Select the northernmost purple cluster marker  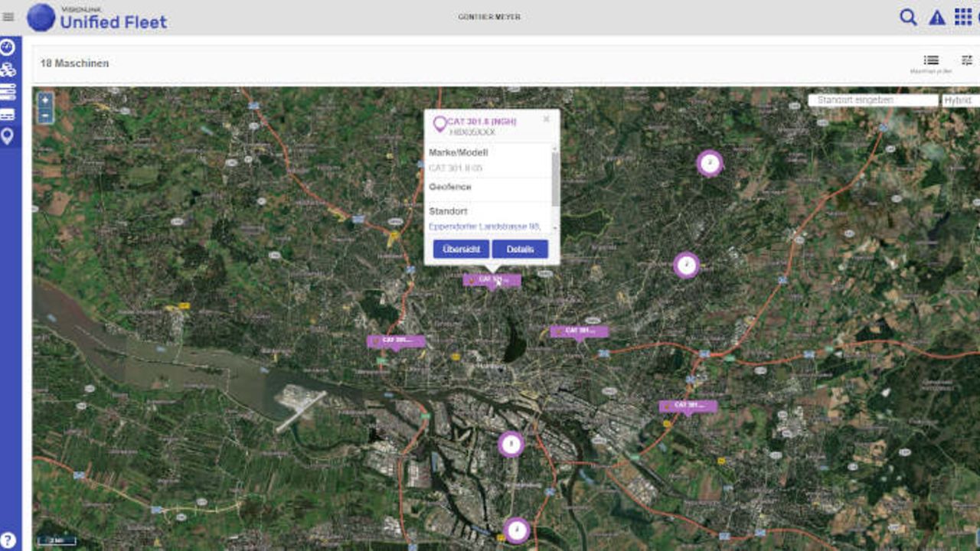[x=710, y=163]
